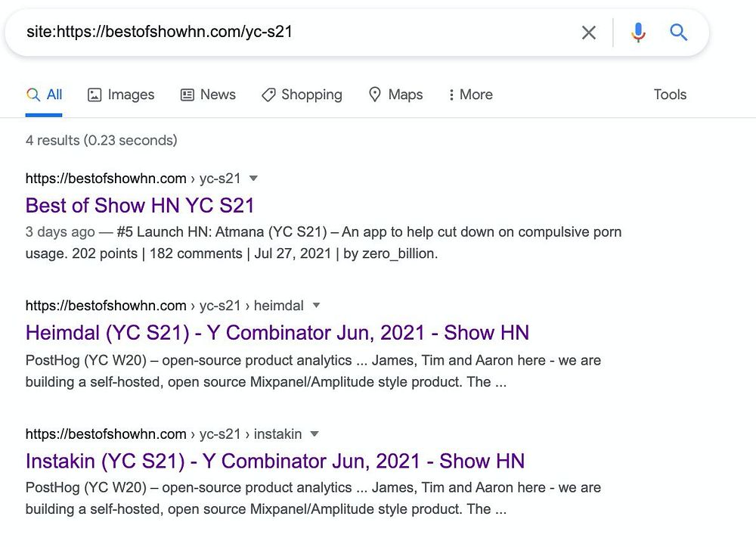This screenshot has width=756, height=547.
Task: Open the More search categories menu
Action: [x=470, y=95]
